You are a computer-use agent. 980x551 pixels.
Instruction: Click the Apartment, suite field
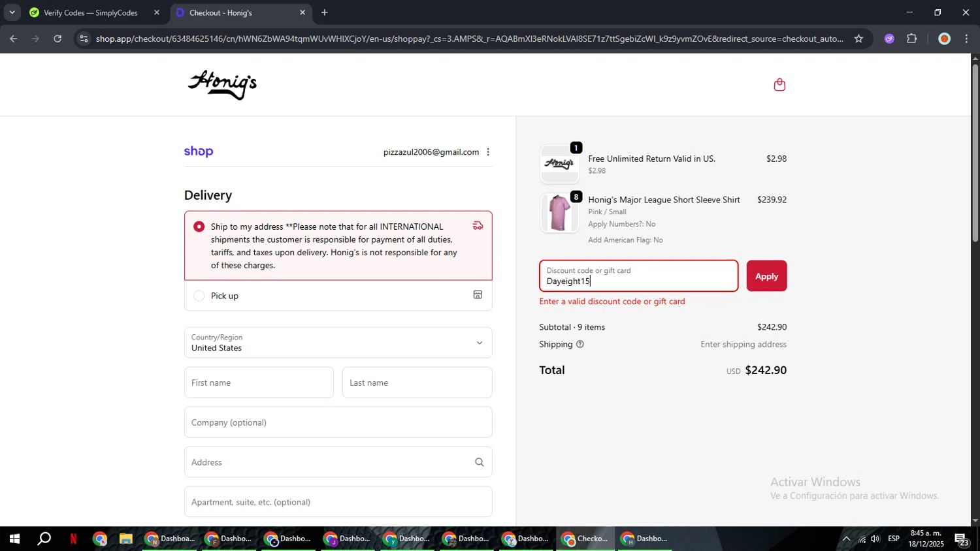pyautogui.click(x=338, y=502)
